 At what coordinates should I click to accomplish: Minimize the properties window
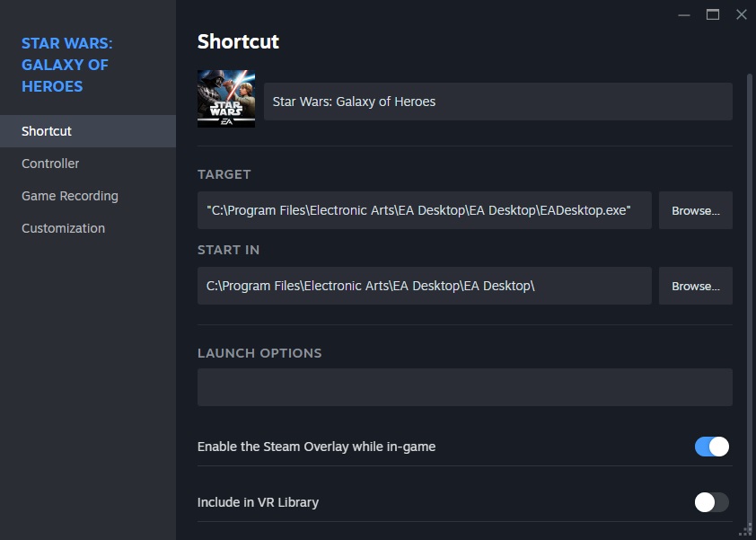(x=684, y=14)
